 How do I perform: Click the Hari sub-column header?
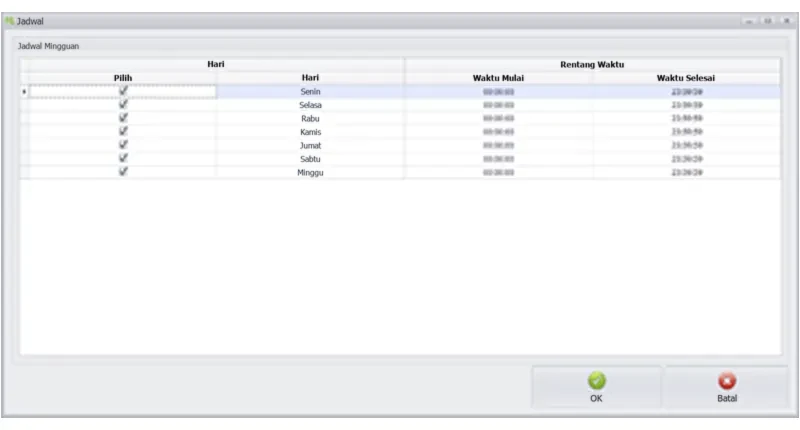310,78
